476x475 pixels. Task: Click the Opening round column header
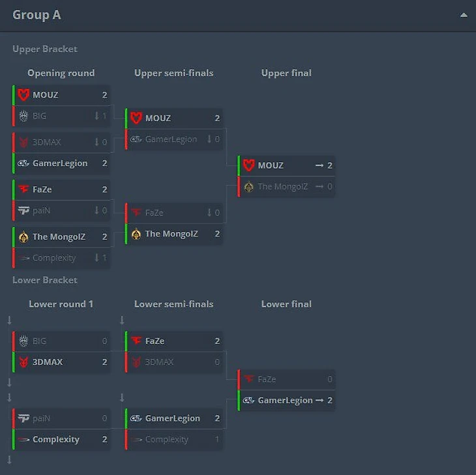point(61,73)
